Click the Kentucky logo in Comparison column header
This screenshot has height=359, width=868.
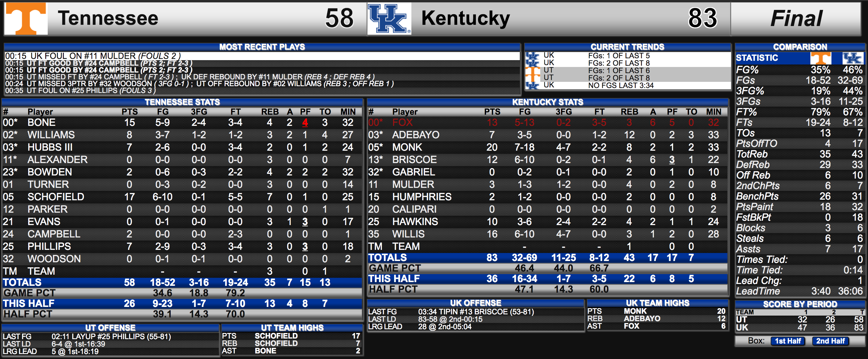pyautogui.click(x=853, y=58)
